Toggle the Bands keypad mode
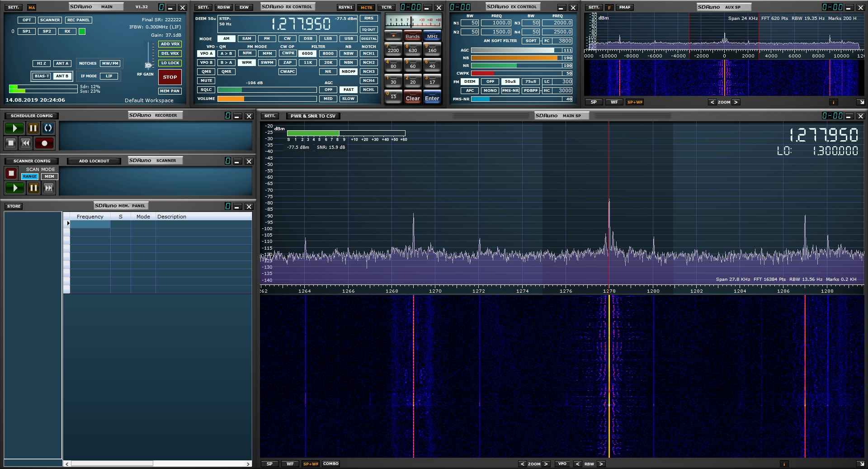Screen dimensions: 868x469 click(412, 36)
